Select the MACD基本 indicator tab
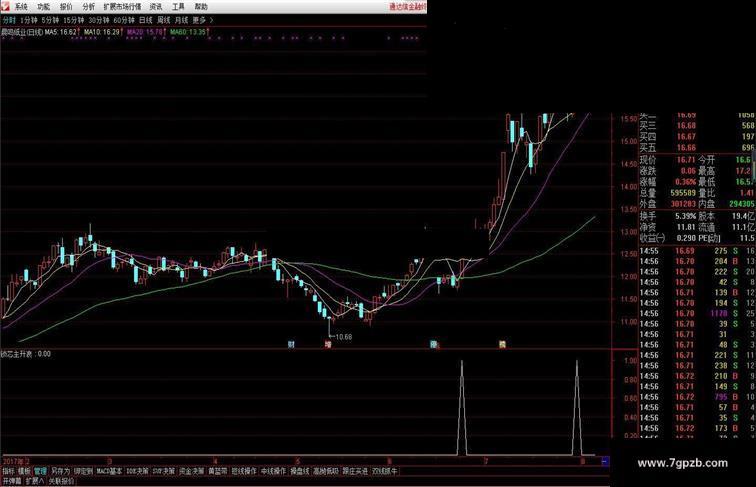The image size is (756, 487). 109,471
